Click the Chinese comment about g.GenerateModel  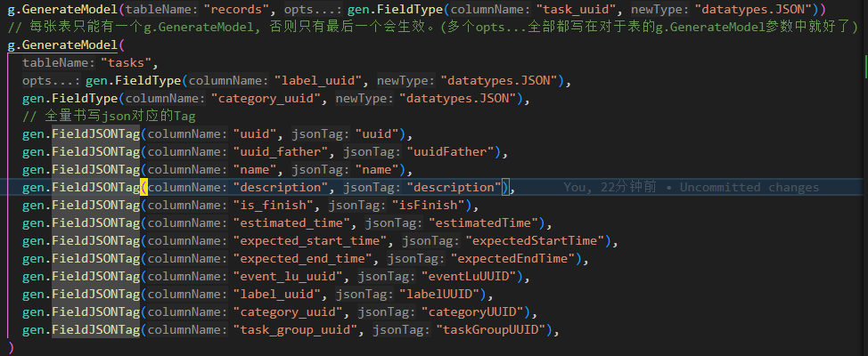click(428, 28)
